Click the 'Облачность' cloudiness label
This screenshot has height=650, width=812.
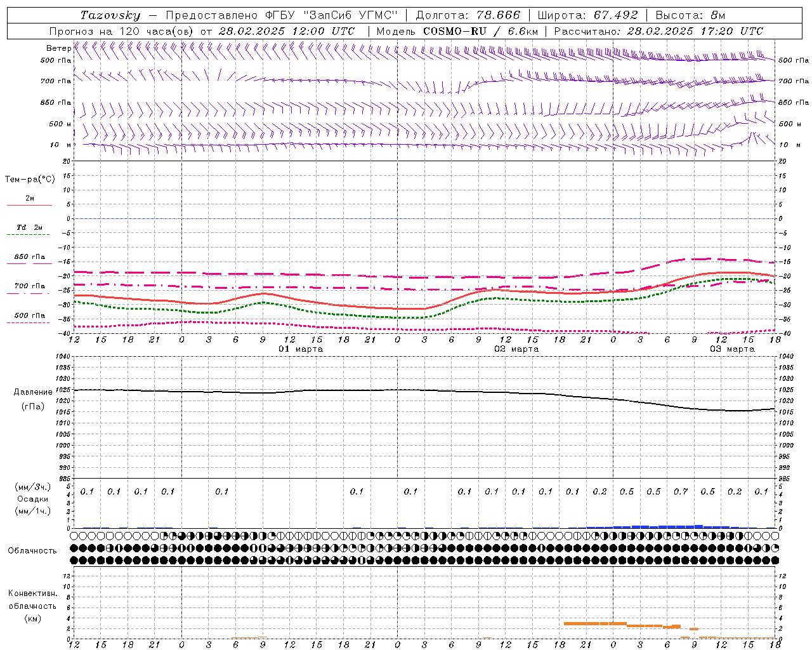coord(32,551)
